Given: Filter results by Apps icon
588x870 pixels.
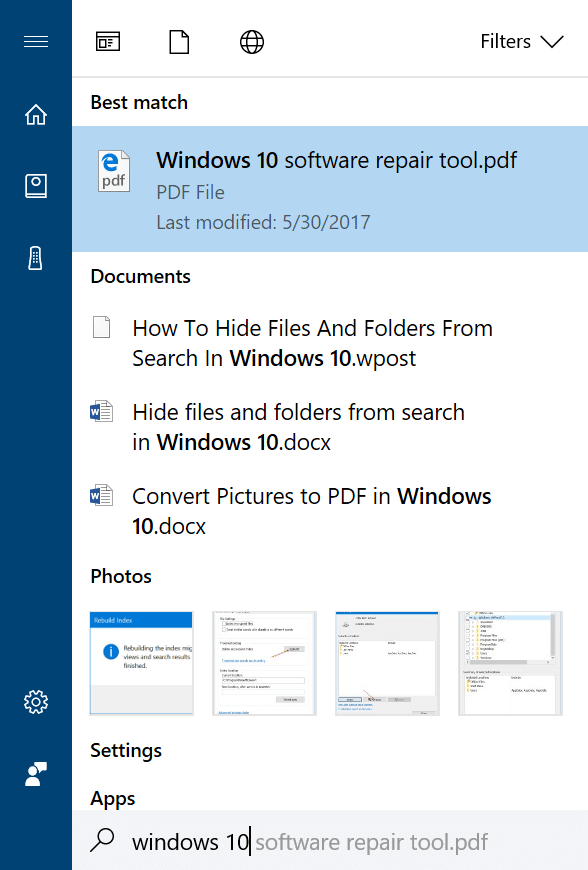Looking at the screenshot, I should point(108,42).
